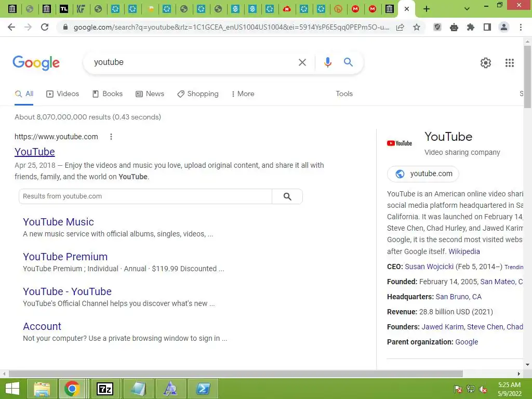Search within youtube.com results button
The image size is (532, 399).
click(x=287, y=196)
